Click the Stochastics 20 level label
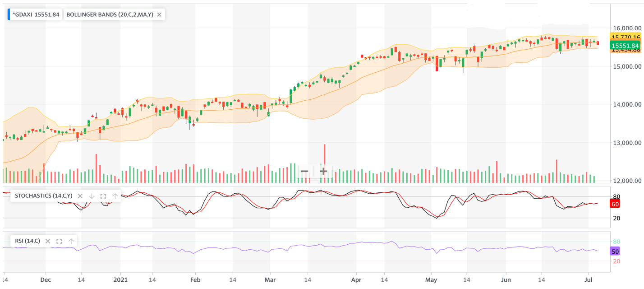Screen dimensions: 644x289 (x=616, y=218)
